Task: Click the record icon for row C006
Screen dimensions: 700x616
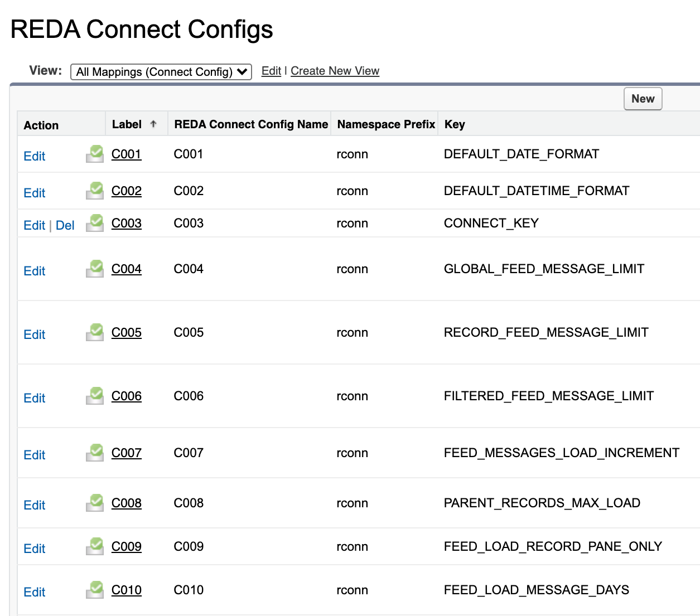Action: (x=95, y=396)
